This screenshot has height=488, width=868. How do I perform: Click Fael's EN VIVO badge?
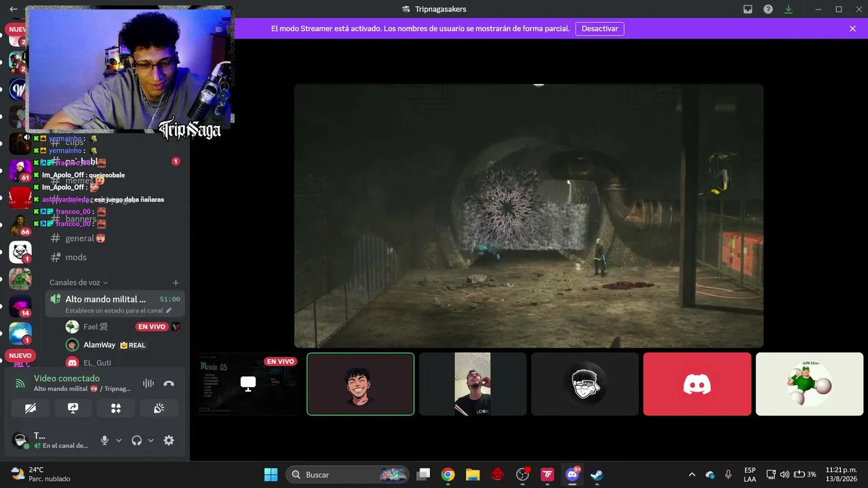pos(151,327)
